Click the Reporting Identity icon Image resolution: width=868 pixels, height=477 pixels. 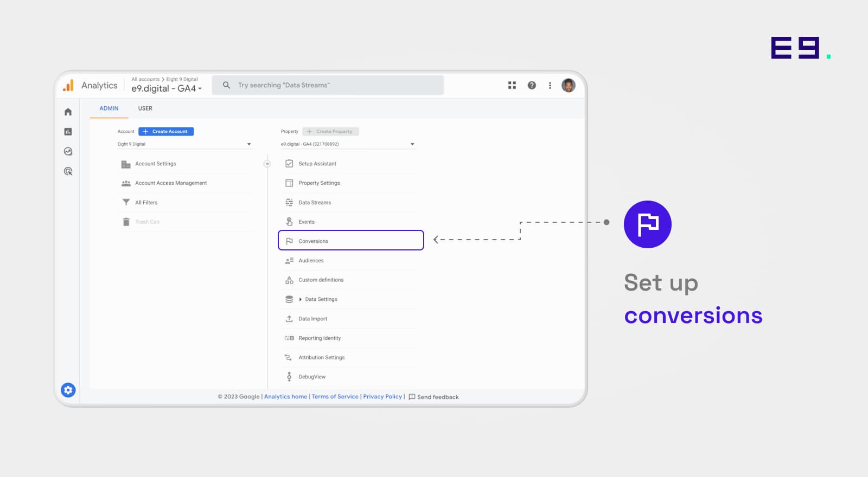coord(289,338)
